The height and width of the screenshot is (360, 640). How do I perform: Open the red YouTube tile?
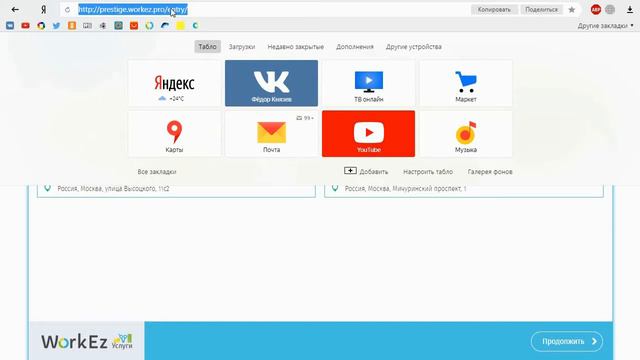[369, 134]
